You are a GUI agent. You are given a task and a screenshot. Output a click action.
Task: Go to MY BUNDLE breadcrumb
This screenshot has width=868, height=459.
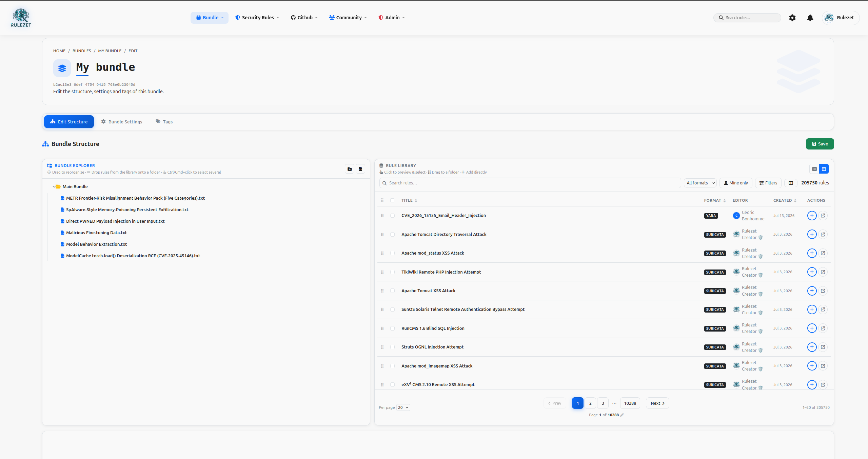(110, 51)
